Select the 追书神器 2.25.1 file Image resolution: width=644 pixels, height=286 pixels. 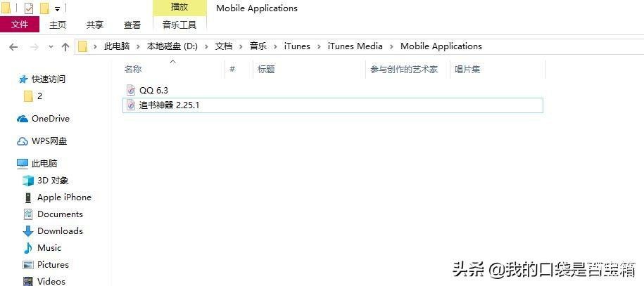[333, 105]
